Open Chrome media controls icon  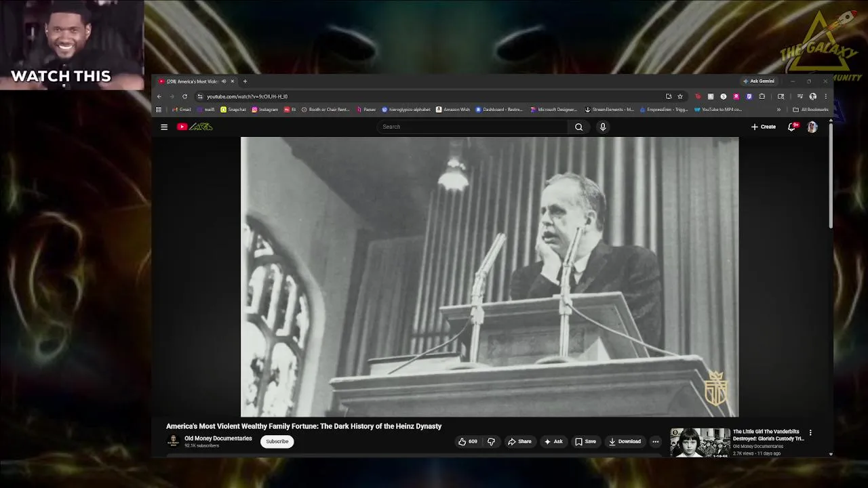[800, 96]
